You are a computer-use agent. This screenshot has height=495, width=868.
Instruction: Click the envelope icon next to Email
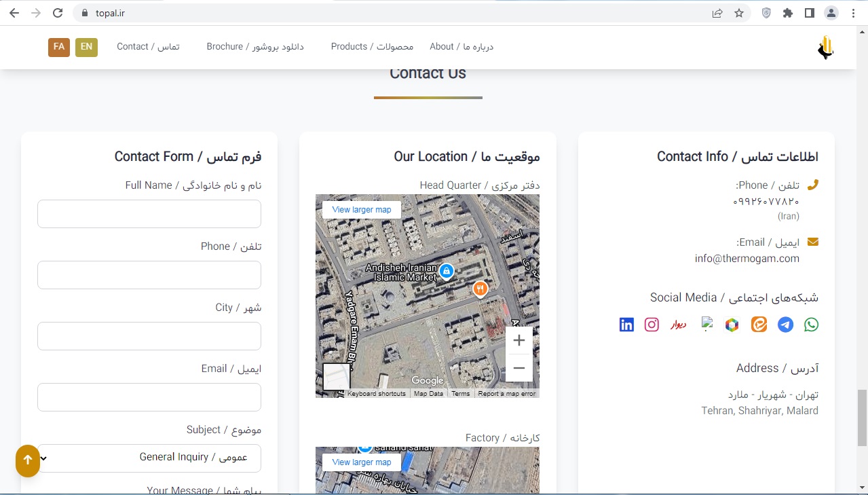pyautogui.click(x=812, y=241)
